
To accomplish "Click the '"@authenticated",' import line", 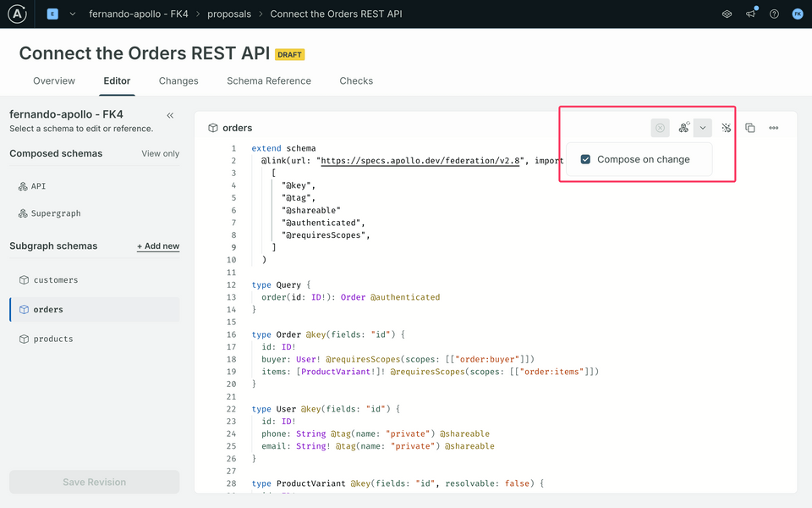I will click(324, 223).
